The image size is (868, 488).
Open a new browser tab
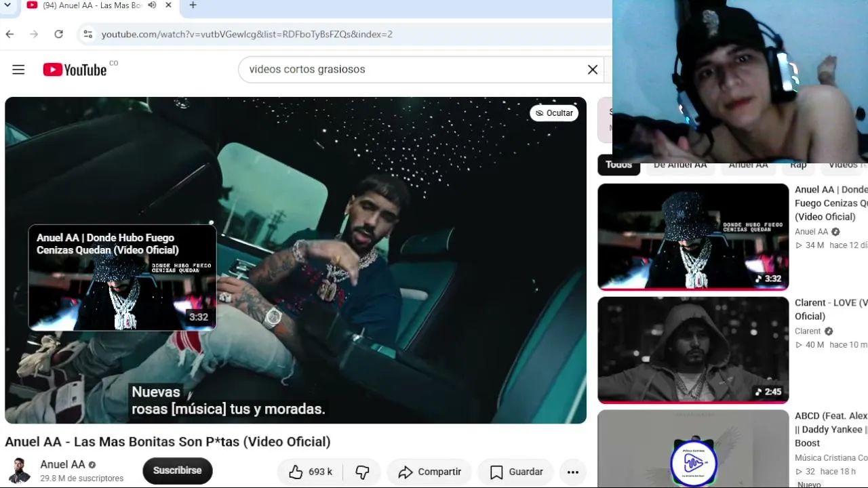(193, 5)
